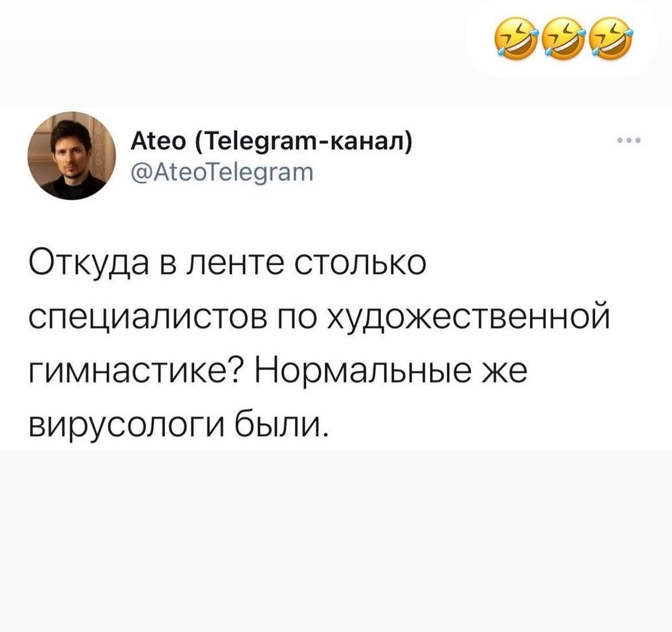Image resolution: width=672 pixels, height=632 pixels.
Task: Open the three-dot more options menu
Action: [x=629, y=140]
